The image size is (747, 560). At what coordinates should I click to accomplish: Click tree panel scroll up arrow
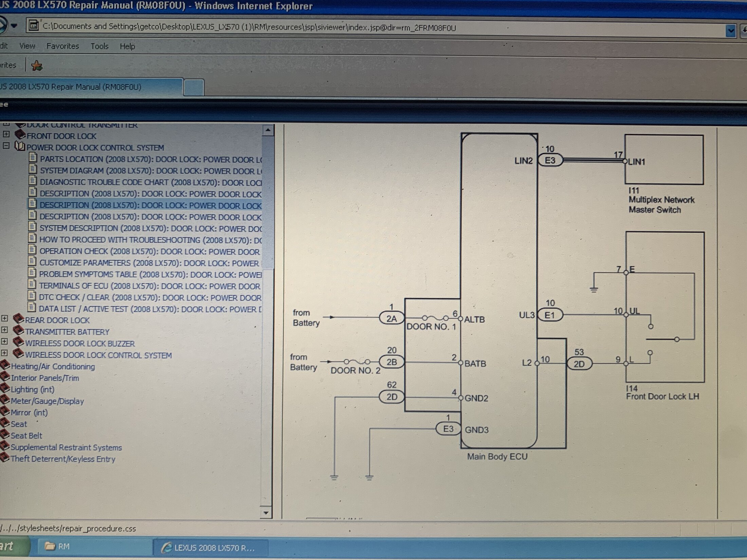tap(268, 130)
